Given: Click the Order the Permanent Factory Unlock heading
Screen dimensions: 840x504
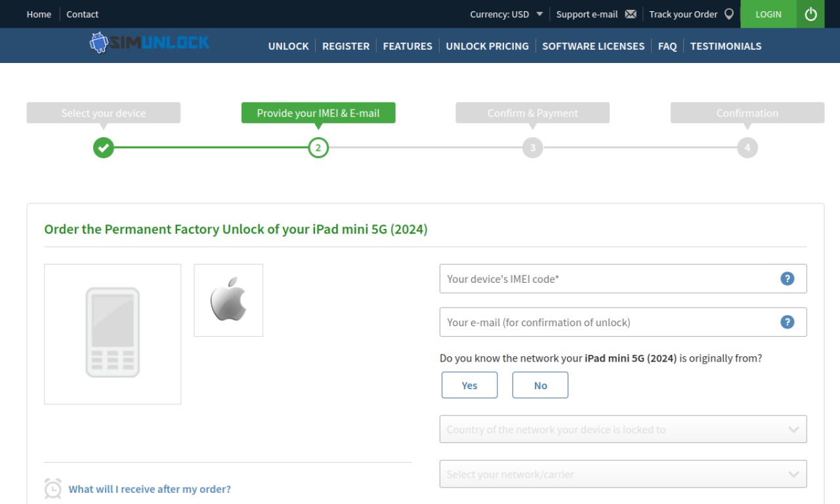Looking at the screenshot, I should [236, 229].
